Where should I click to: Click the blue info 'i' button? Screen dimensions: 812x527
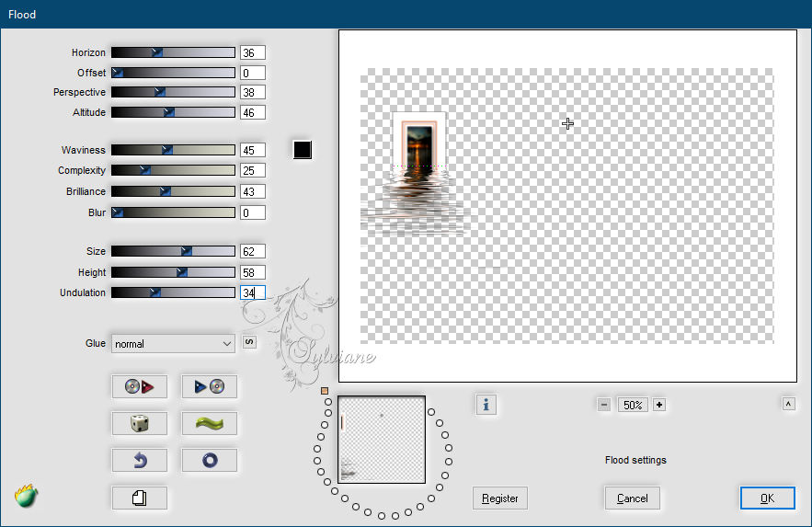pos(486,405)
